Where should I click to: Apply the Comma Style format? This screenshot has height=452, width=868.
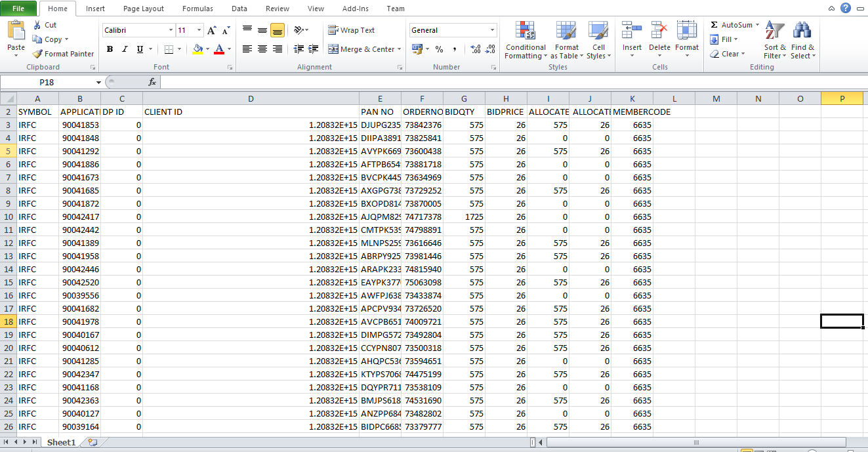(x=454, y=49)
